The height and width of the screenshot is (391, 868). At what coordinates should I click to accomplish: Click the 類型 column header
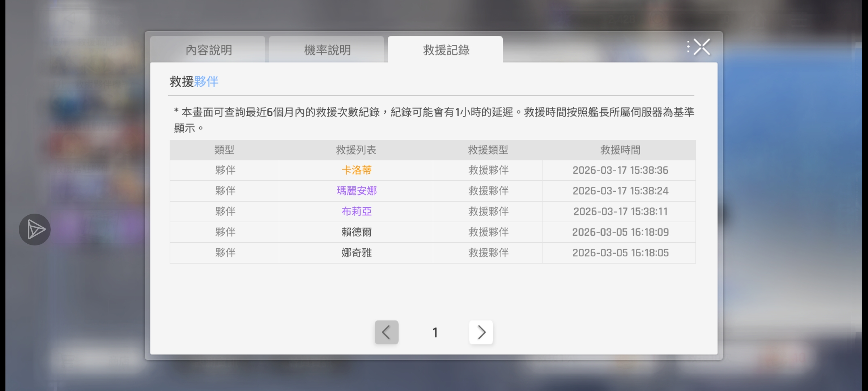tap(224, 150)
